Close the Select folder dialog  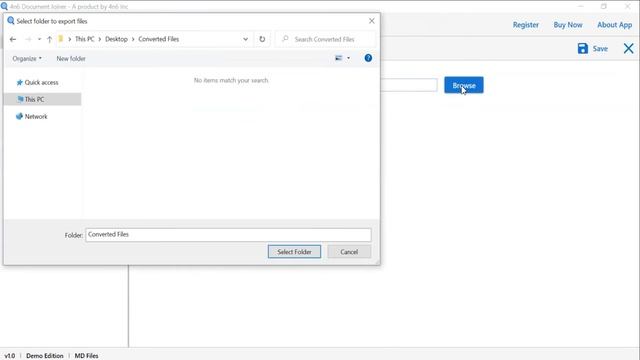click(371, 21)
